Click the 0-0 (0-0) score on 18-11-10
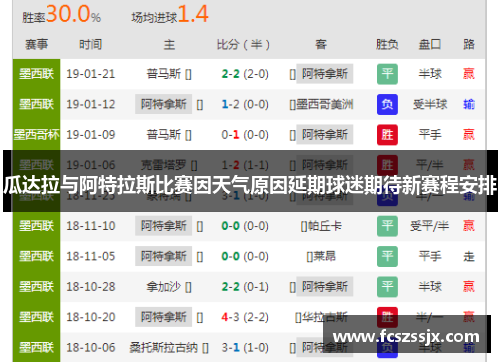The image size is (500, 362). [245, 226]
